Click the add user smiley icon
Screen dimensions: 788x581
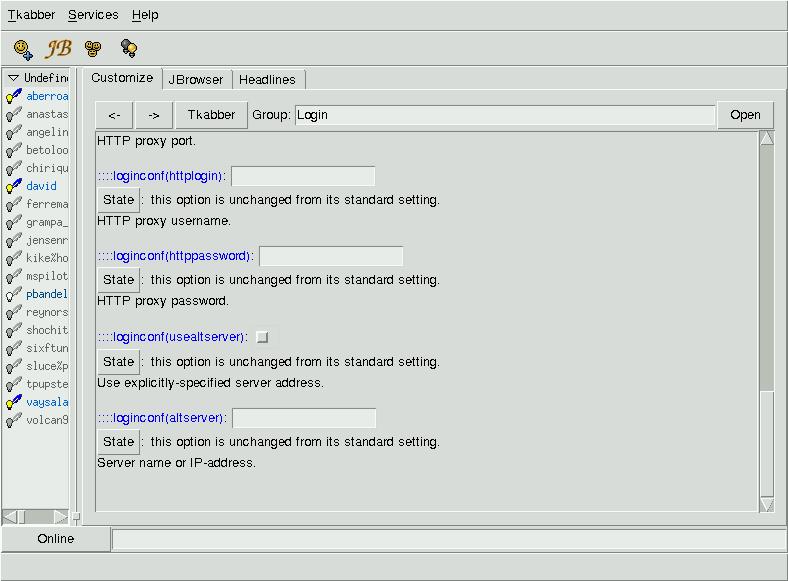23,48
